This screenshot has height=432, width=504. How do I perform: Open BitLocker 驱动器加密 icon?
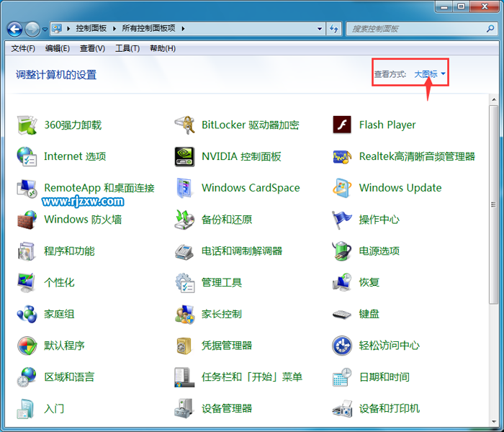tap(184, 125)
